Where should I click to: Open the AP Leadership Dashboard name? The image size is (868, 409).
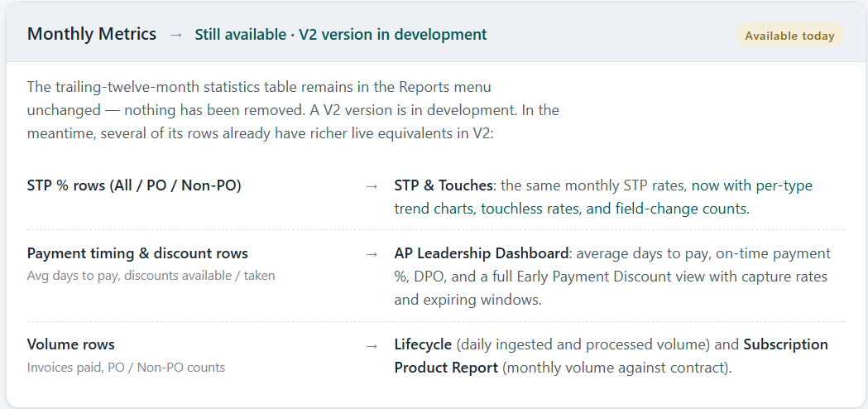pyautogui.click(x=481, y=254)
